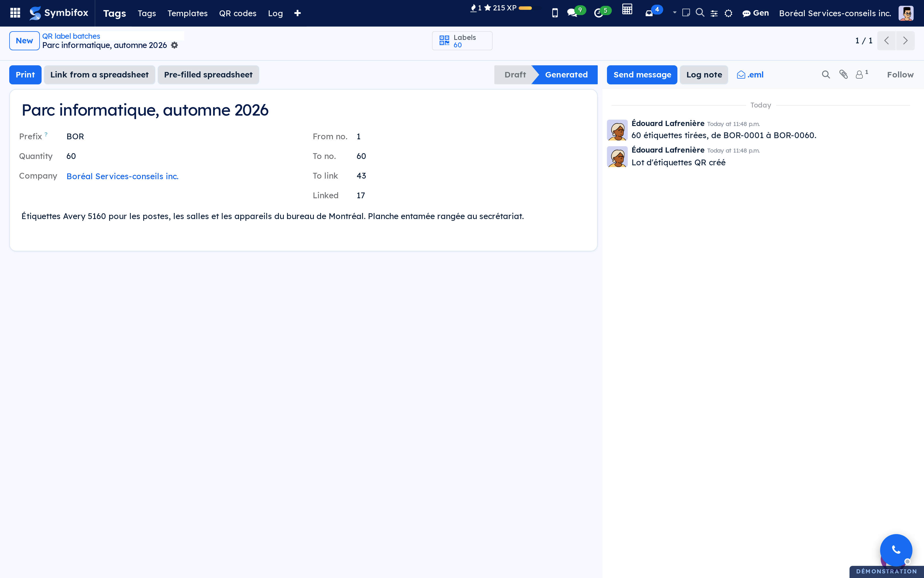Toggle Follow on this record
This screenshot has width=924, height=578.
point(900,75)
